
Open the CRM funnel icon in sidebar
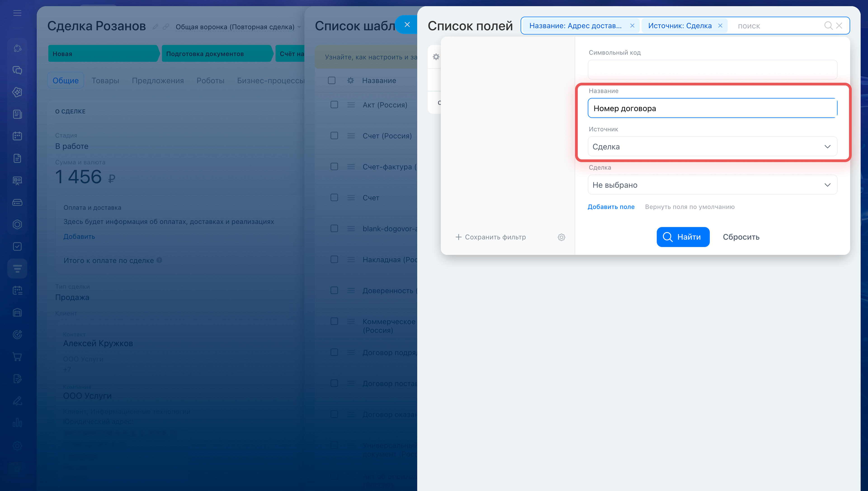click(17, 268)
